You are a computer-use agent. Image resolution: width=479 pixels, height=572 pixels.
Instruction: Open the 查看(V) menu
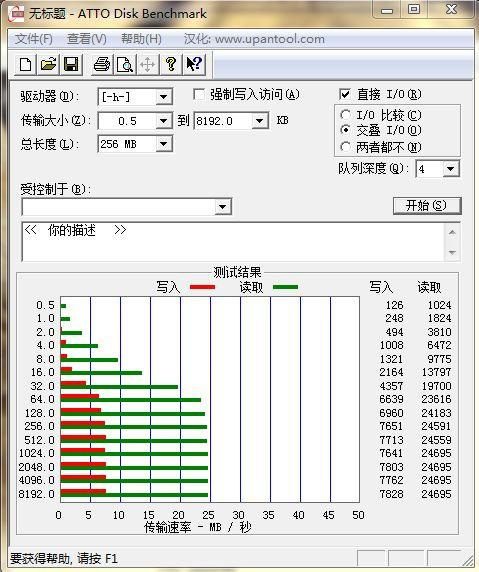(x=86, y=39)
